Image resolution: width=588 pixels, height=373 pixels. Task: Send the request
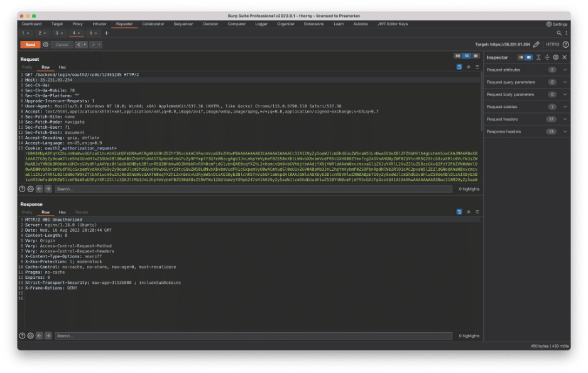coord(30,45)
